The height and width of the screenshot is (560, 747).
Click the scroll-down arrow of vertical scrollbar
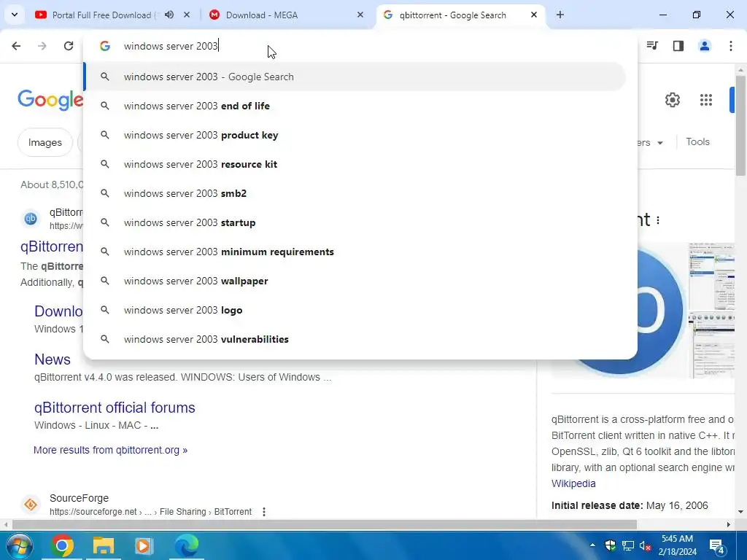coord(741,512)
